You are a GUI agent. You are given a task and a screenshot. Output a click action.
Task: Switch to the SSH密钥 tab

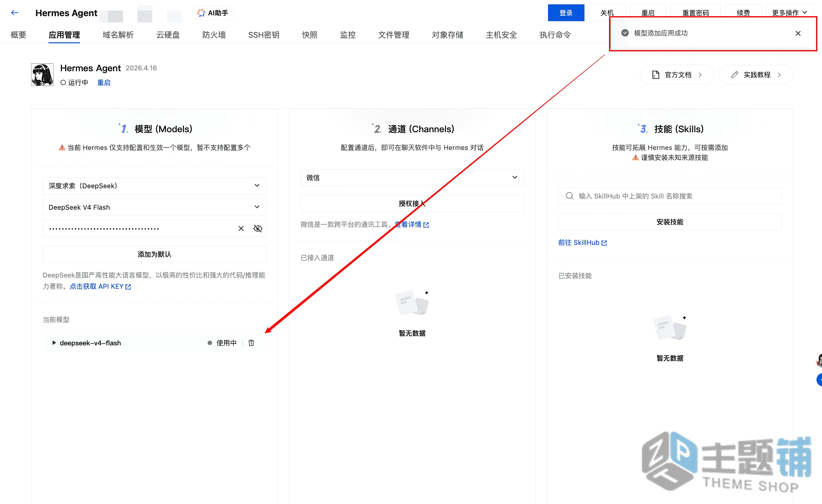click(263, 35)
